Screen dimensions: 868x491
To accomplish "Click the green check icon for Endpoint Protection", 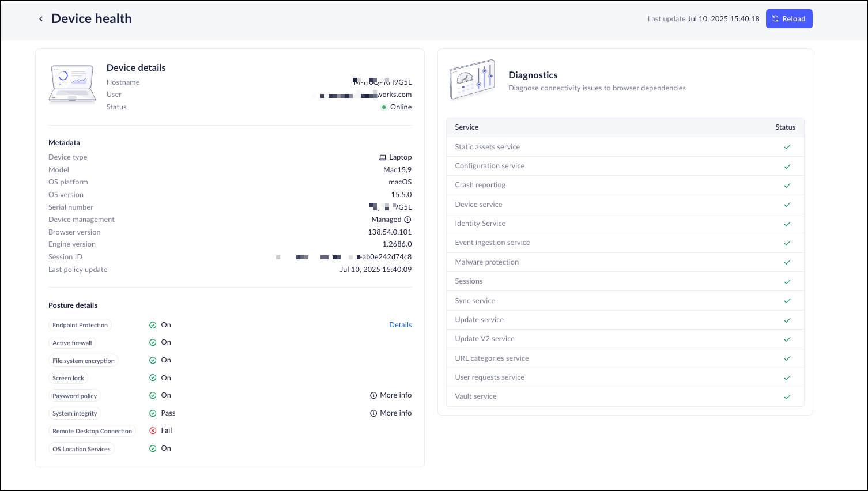I will pos(153,325).
